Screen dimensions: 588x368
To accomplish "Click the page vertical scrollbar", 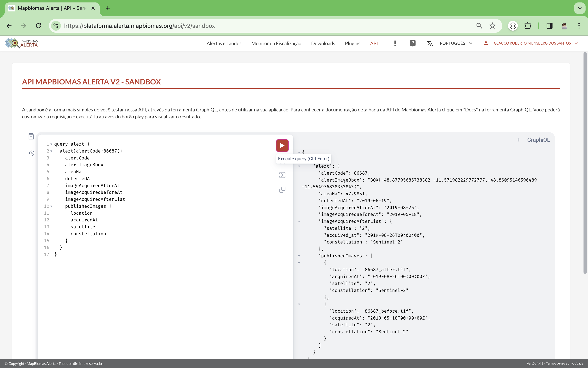I will click(x=585, y=163).
